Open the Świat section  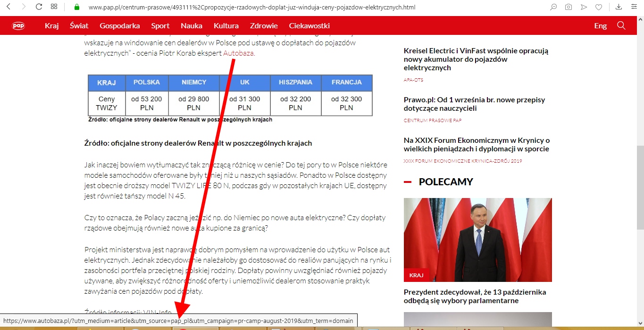tap(79, 26)
